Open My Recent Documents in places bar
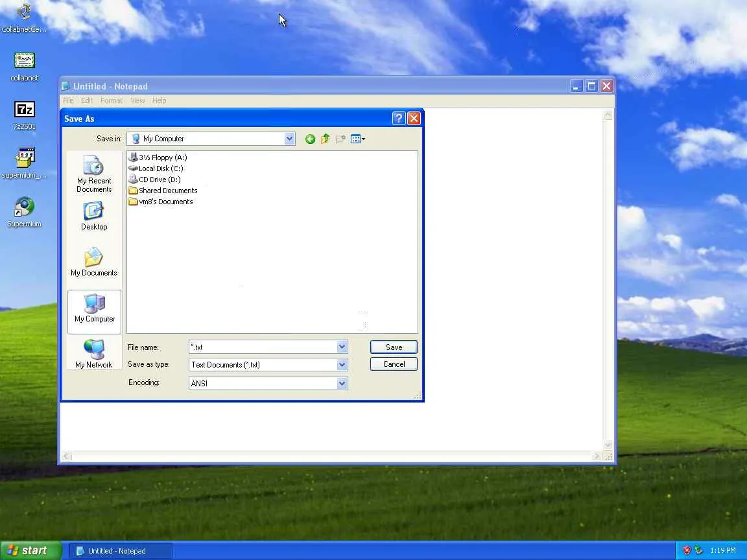The height and width of the screenshot is (560, 747). (x=94, y=174)
